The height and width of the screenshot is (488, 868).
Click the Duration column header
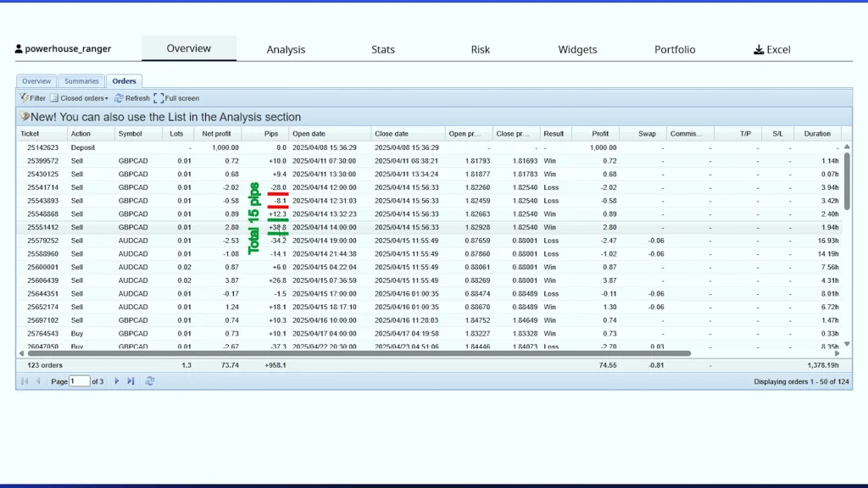pos(817,134)
